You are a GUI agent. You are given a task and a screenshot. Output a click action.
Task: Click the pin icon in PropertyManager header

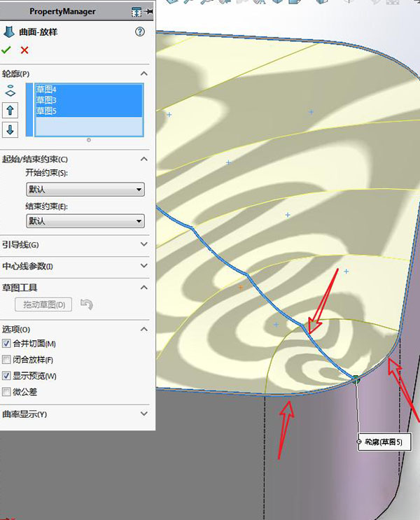click(149, 11)
